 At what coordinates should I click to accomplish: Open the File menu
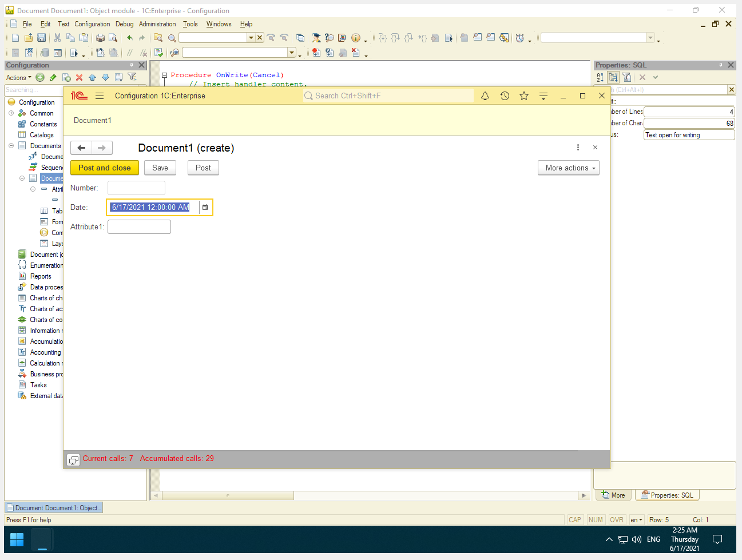pos(27,24)
